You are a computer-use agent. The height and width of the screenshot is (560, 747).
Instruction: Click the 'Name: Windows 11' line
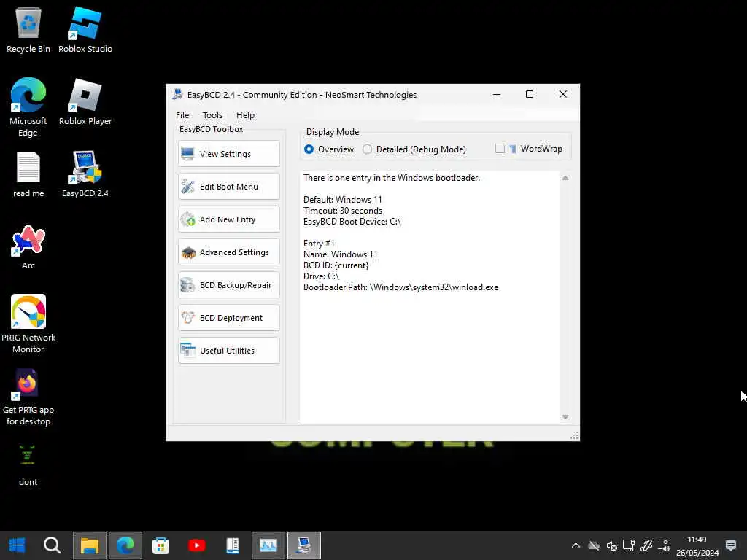(x=340, y=254)
